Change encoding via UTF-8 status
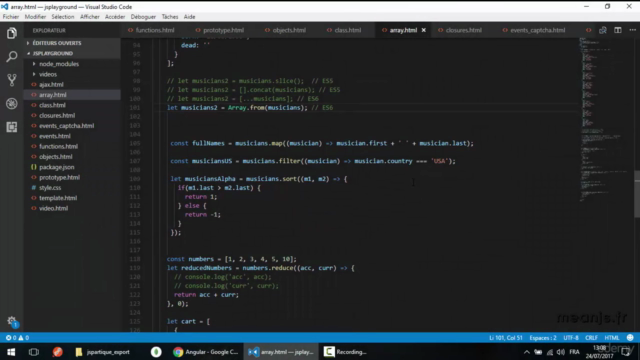640x360 pixels. point(571,338)
